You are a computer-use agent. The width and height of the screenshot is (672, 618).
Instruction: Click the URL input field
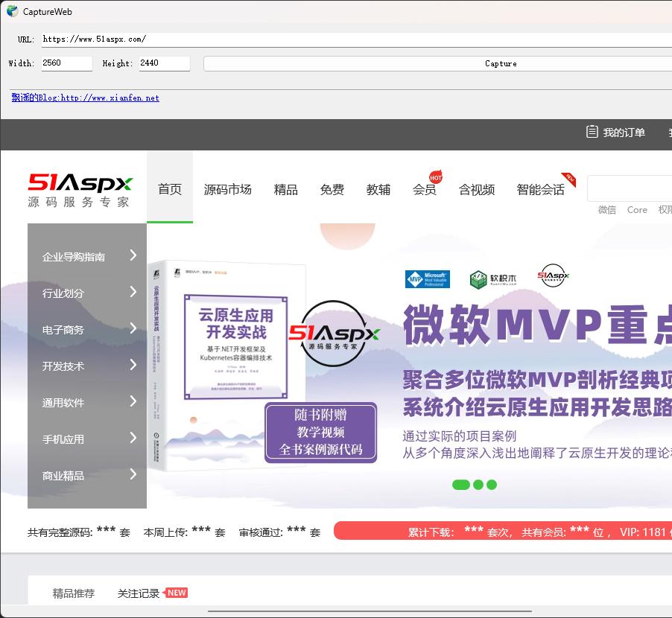point(357,39)
